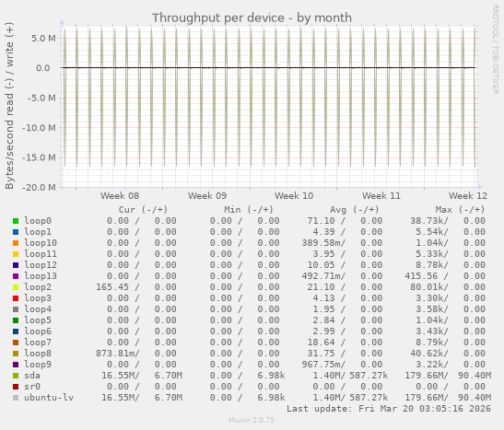Click loop8 max value 40.62k
The height and width of the screenshot is (430, 504).
pyautogui.click(x=427, y=354)
